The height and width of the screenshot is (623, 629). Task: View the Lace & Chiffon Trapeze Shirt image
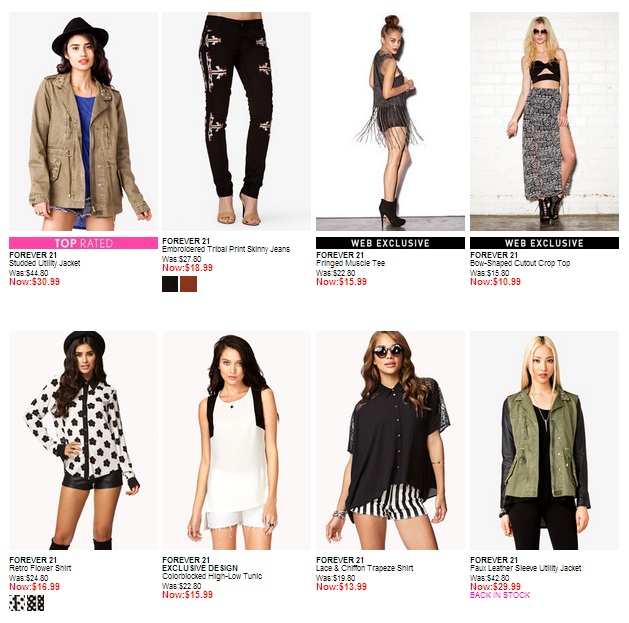click(390, 440)
